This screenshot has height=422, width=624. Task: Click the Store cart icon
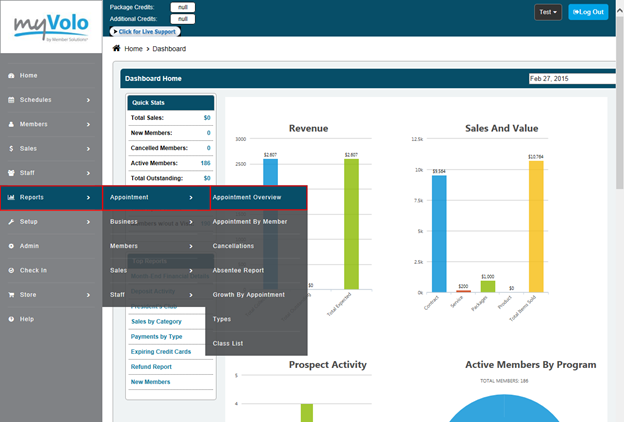click(x=11, y=294)
